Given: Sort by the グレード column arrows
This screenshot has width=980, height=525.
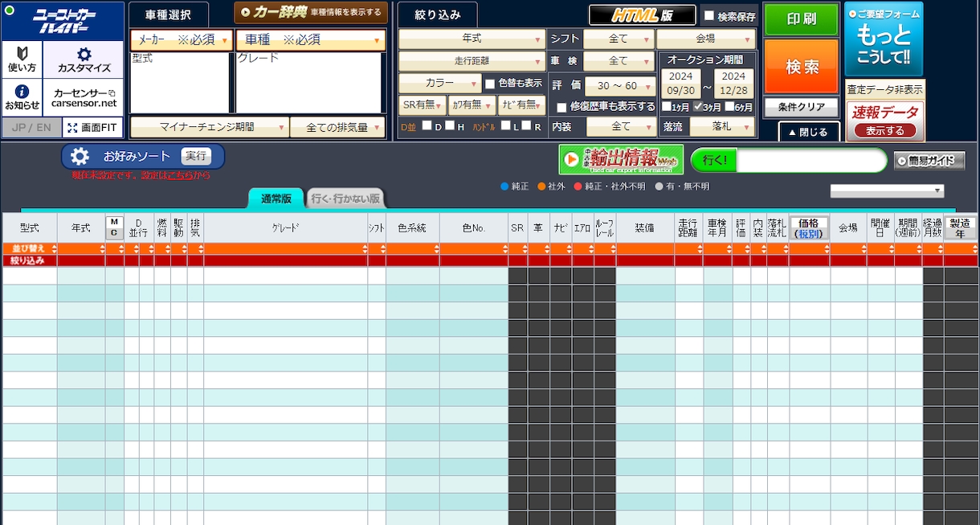Looking at the screenshot, I should pos(365,250).
